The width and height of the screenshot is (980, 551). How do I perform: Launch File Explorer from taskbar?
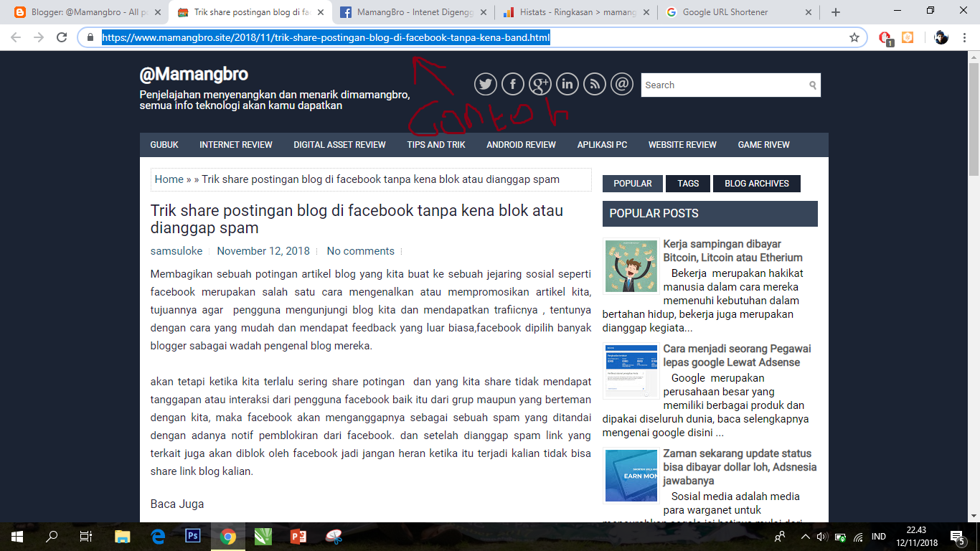(x=123, y=537)
